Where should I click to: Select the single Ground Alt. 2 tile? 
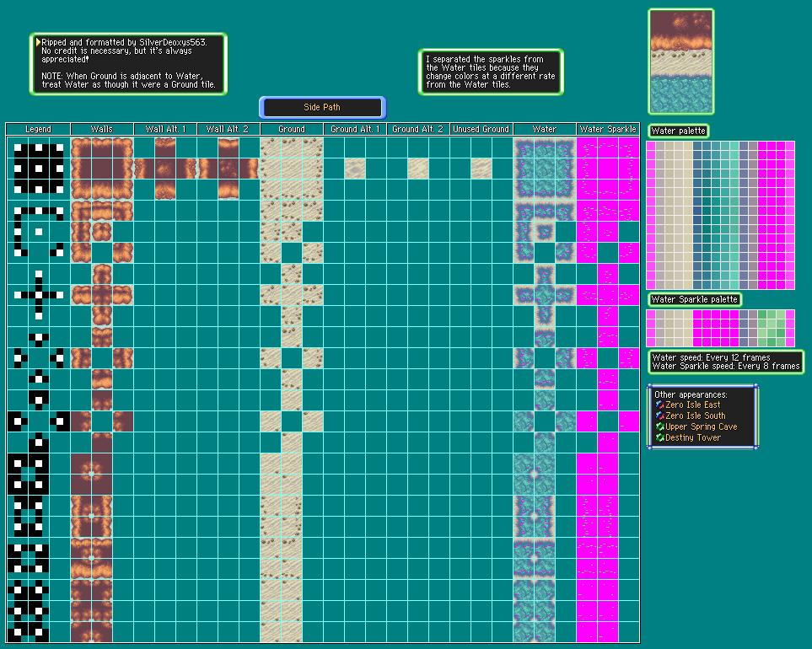tap(418, 169)
